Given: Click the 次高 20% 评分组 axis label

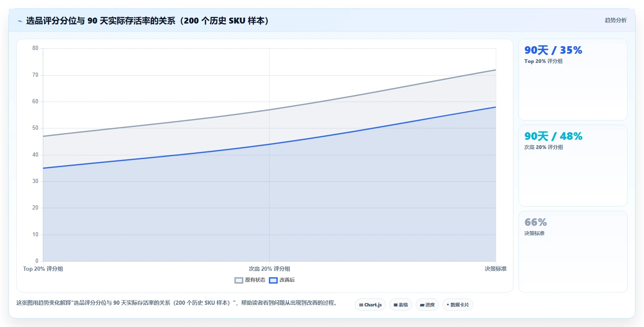Looking at the screenshot, I should click(x=269, y=269).
